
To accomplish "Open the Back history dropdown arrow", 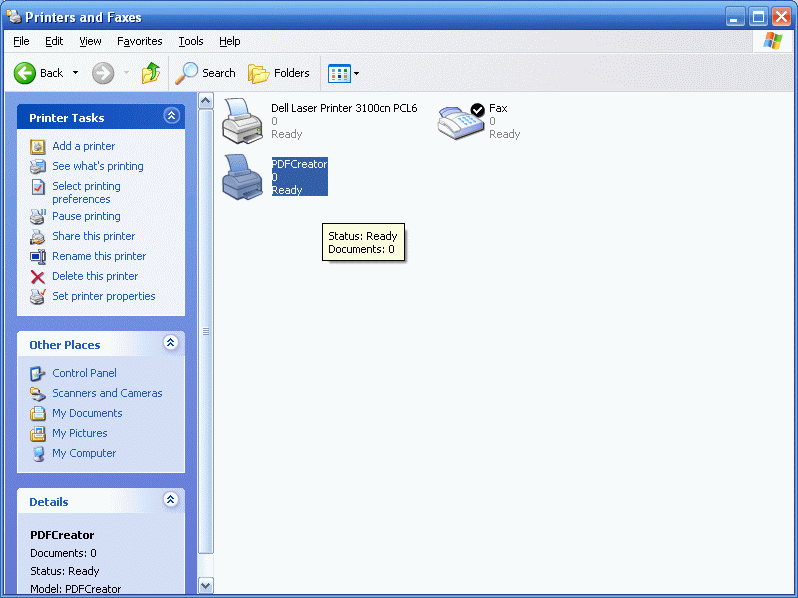I will [x=75, y=73].
